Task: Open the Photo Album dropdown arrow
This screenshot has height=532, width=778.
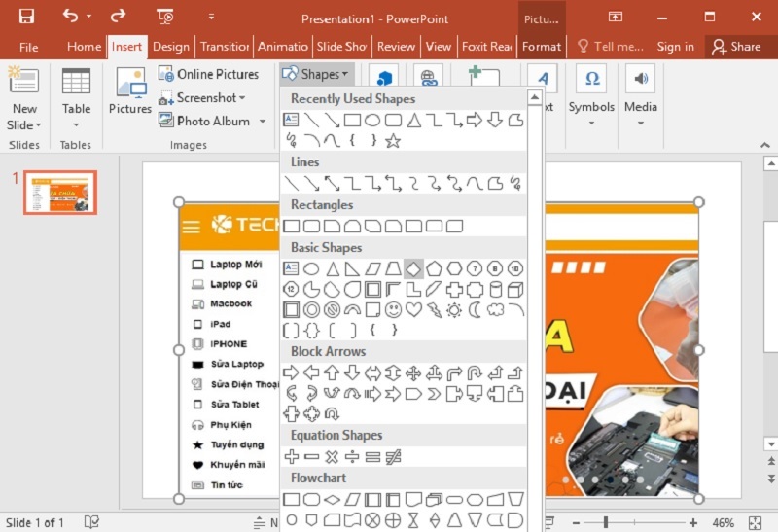Action: pos(261,122)
